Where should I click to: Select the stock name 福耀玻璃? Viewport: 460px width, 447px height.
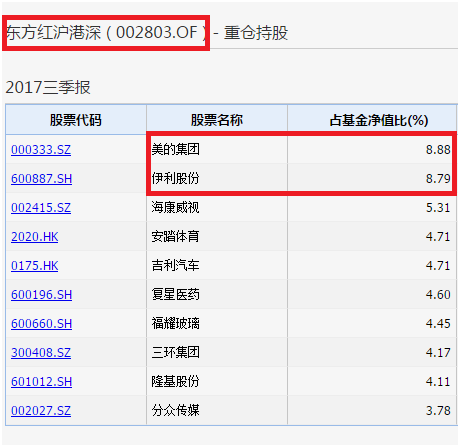pyautogui.click(x=176, y=323)
